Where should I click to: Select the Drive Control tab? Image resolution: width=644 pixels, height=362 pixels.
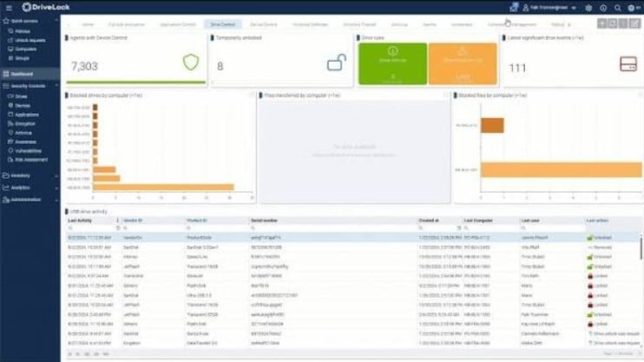click(x=222, y=24)
